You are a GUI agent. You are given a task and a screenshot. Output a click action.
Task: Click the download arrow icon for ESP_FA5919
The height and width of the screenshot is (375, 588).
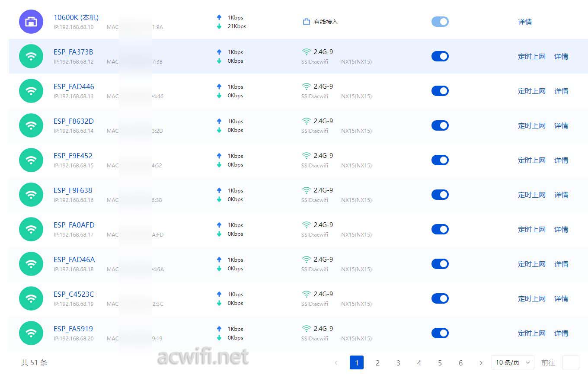219,338
